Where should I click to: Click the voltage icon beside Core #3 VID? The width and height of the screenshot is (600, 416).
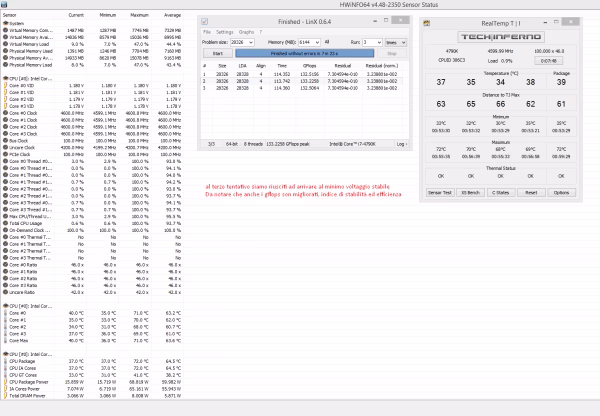[5, 106]
